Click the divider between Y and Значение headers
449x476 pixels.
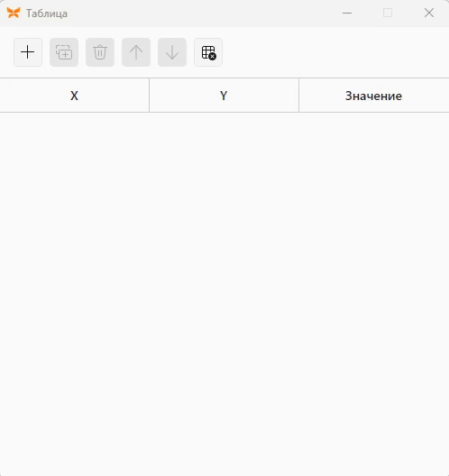(x=298, y=96)
